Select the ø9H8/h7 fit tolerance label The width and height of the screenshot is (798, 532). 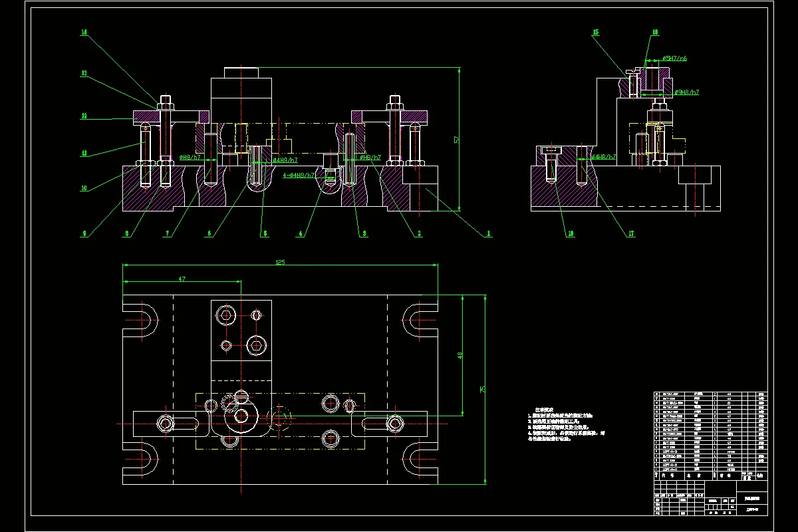point(687,92)
